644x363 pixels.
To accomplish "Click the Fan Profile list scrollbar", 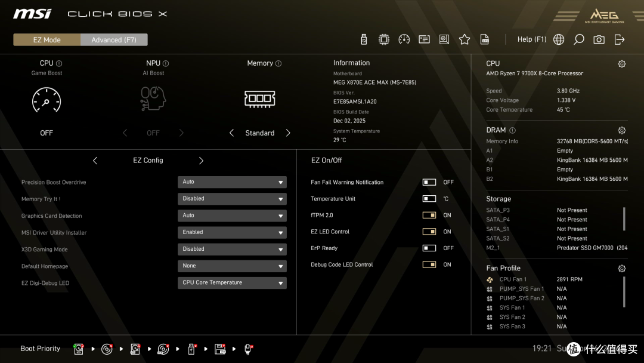I will (624, 292).
